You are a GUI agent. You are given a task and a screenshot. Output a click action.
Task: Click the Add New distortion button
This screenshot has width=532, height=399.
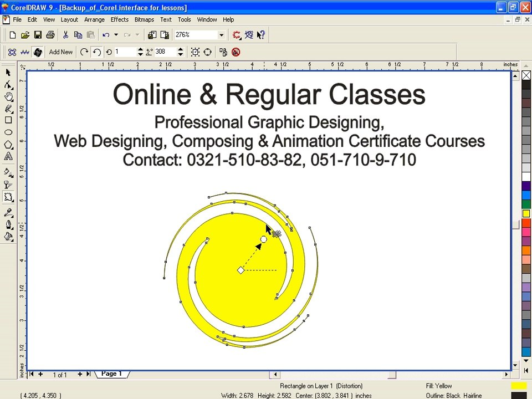pos(61,52)
